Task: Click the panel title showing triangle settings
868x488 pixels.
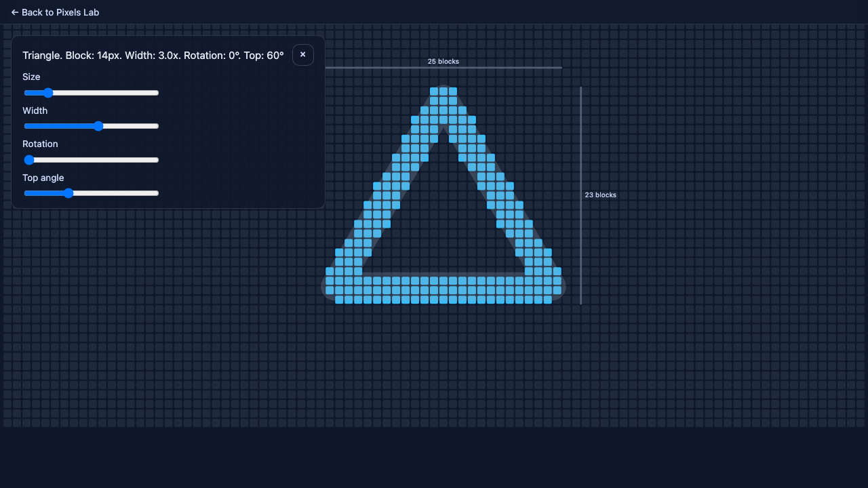Action: [153, 55]
